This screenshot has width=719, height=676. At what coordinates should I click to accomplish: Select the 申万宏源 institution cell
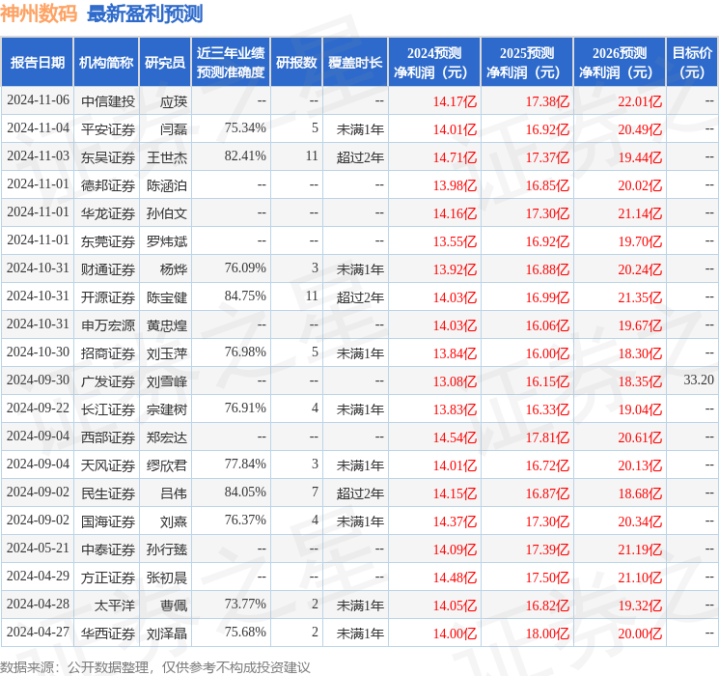(108, 325)
